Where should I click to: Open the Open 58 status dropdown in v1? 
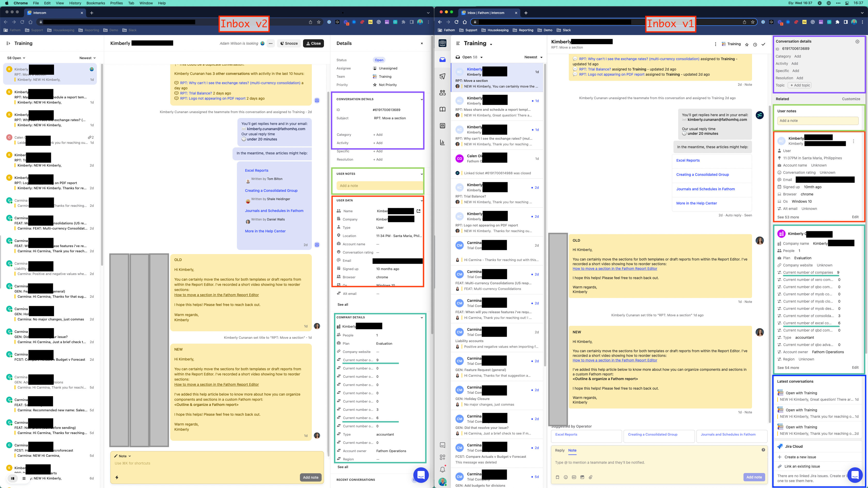click(469, 57)
